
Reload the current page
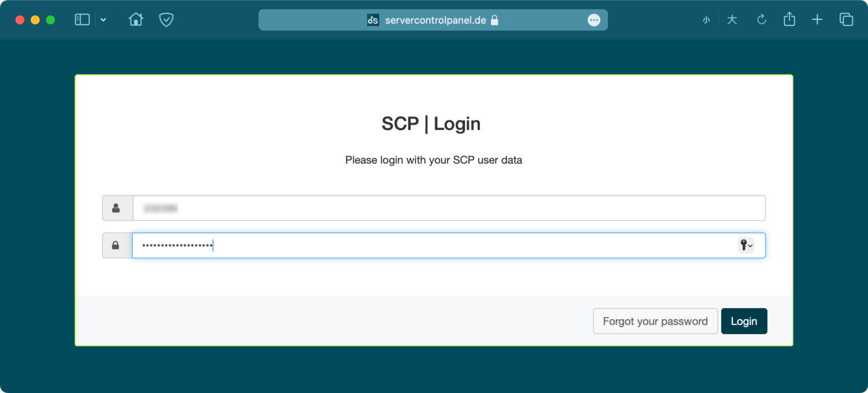[761, 20]
